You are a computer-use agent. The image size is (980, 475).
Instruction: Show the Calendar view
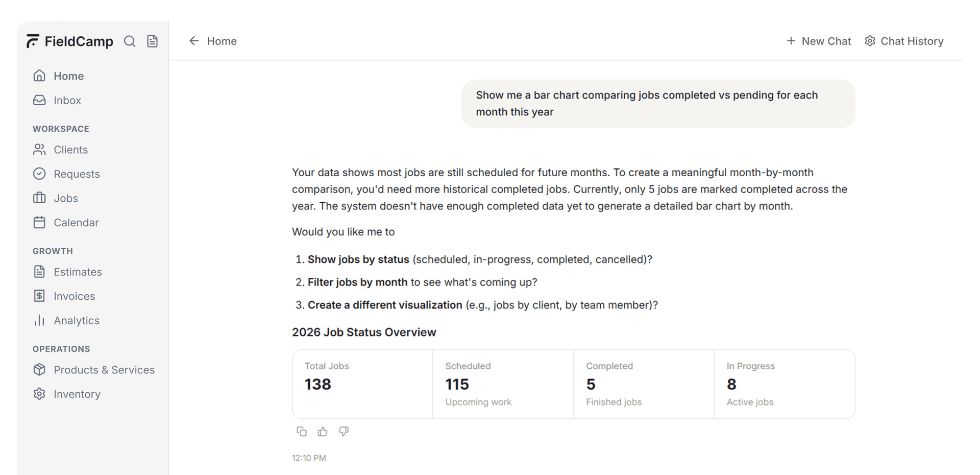(76, 223)
